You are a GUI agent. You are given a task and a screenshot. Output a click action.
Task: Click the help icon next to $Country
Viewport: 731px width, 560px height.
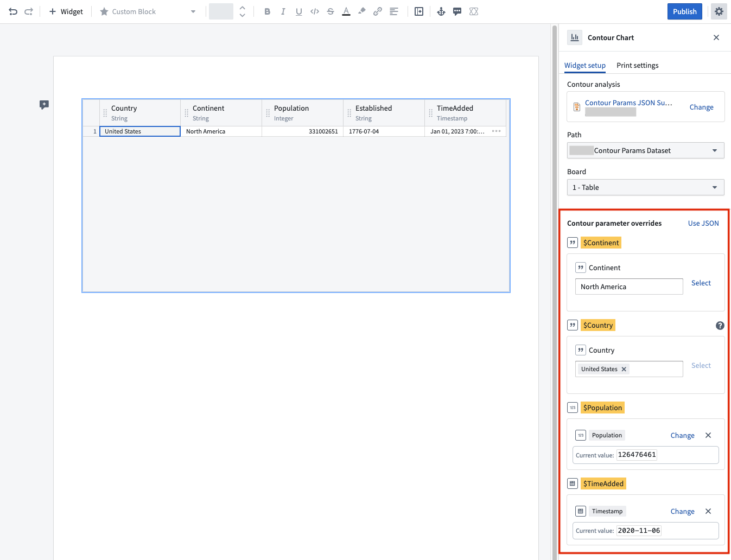[720, 326]
